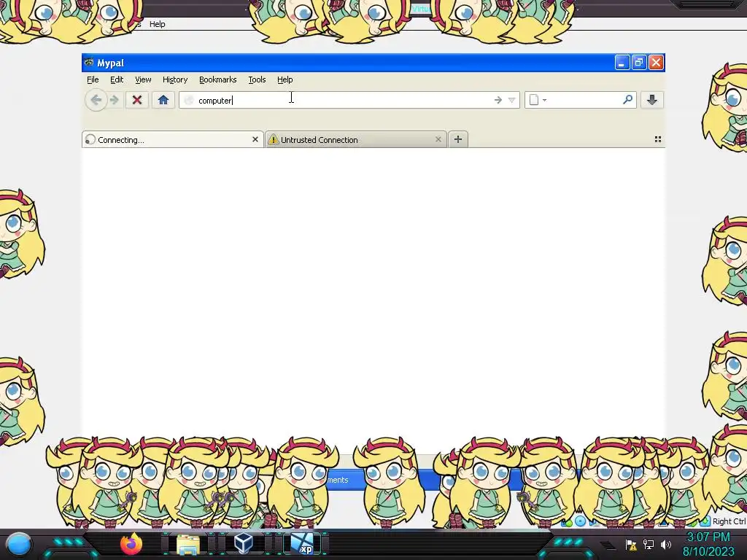This screenshot has width=747, height=560.
Task: Go back with the Mypal back arrow
Action: pos(96,100)
